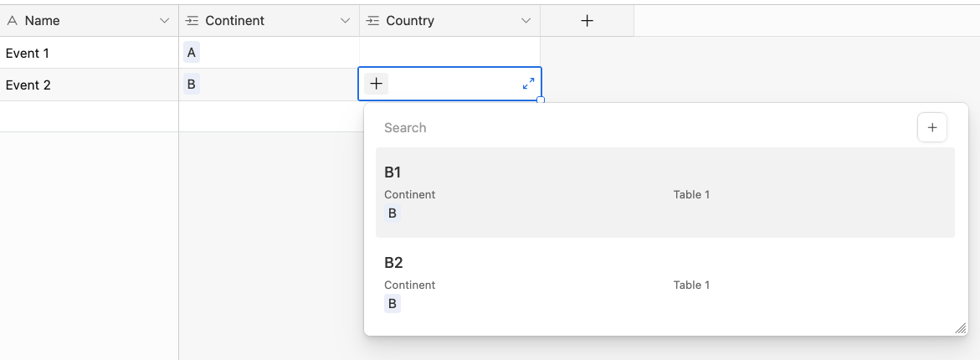
Task: Click the Country linked-record field icon
Action: click(x=372, y=21)
